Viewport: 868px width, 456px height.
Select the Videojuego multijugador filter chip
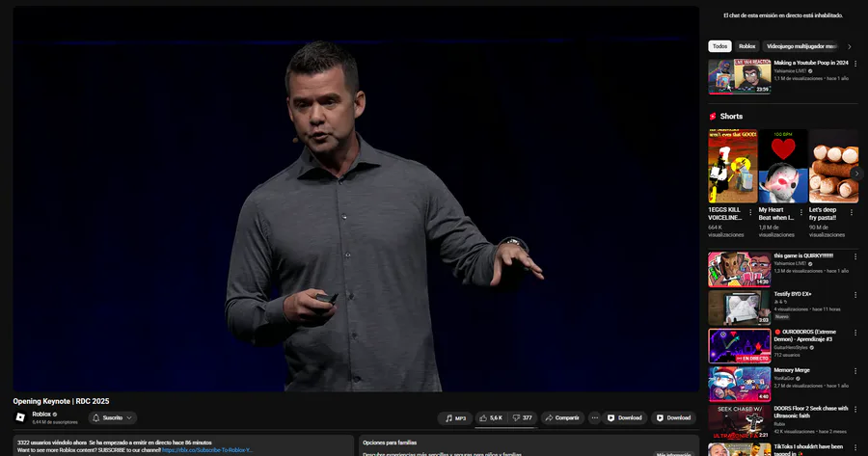[x=801, y=46]
